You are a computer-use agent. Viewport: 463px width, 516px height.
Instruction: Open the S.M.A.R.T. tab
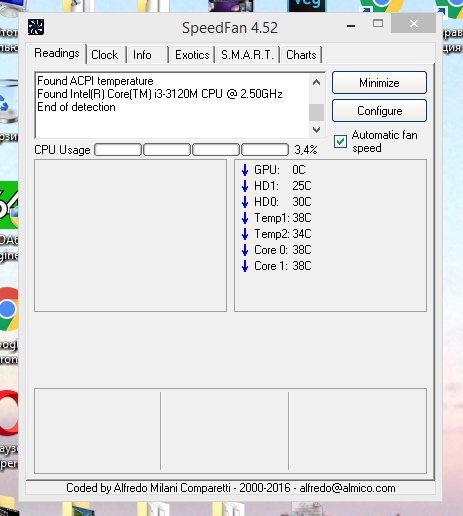pos(247,55)
